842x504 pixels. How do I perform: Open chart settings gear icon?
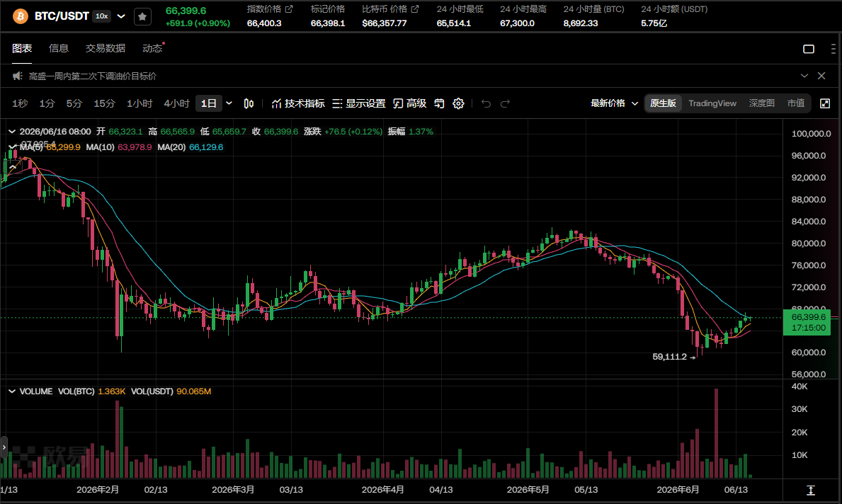458,103
